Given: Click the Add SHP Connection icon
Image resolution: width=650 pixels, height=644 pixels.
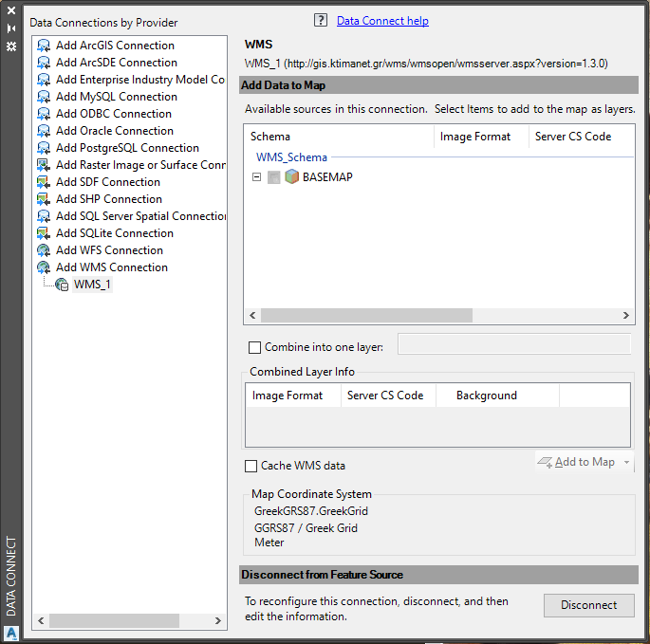Looking at the screenshot, I should [44, 199].
